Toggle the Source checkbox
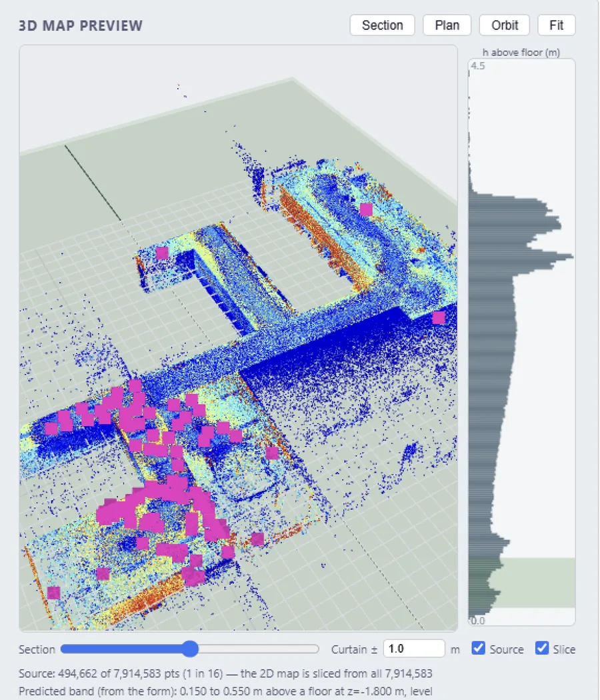Image resolution: width=600 pixels, height=700 pixels. click(478, 648)
